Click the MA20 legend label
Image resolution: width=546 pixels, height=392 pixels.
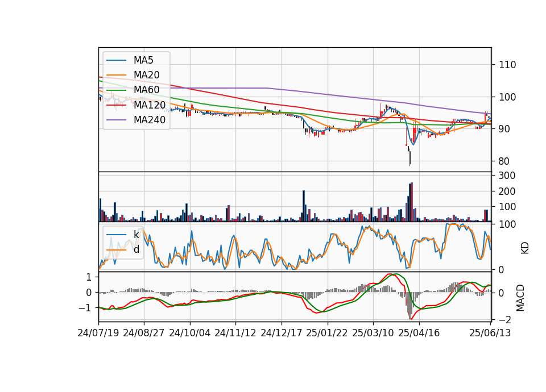point(146,75)
